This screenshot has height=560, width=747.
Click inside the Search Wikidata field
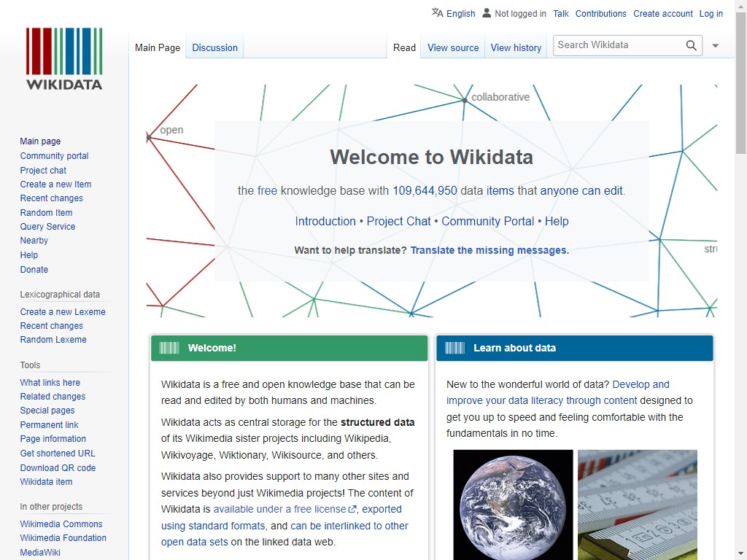coord(619,45)
